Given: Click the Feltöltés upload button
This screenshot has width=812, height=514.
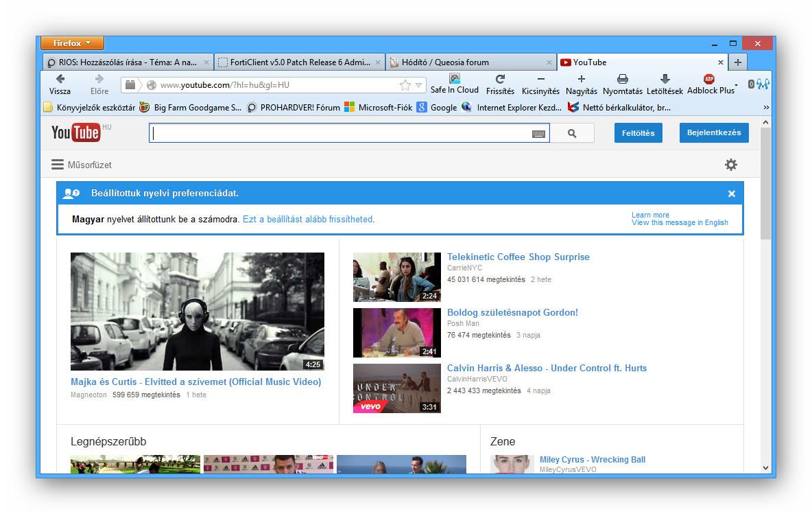Looking at the screenshot, I should click(638, 133).
